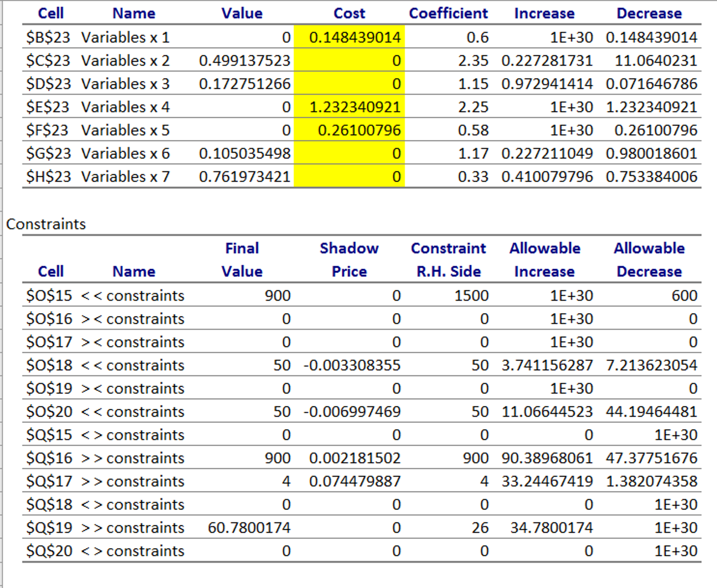This screenshot has height=588, width=717.
Task: Select shadow price 0.002181502
Action: [x=355, y=458]
